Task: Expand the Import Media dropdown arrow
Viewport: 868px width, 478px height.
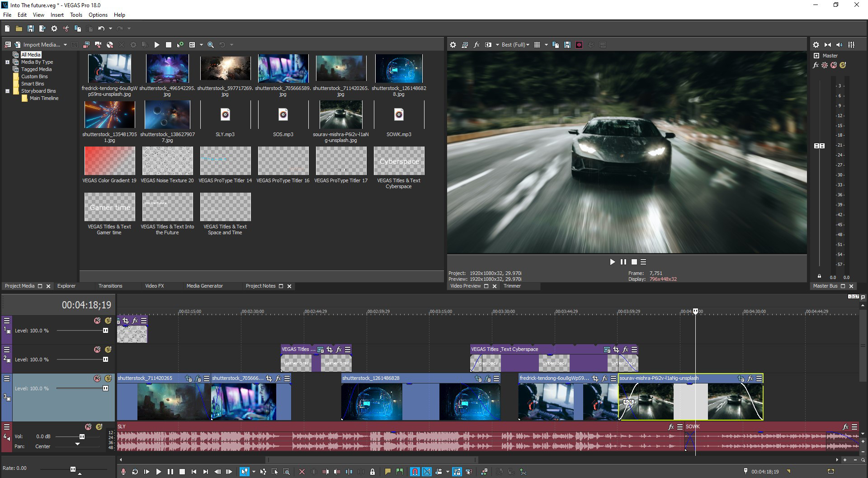Action: (65, 44)
